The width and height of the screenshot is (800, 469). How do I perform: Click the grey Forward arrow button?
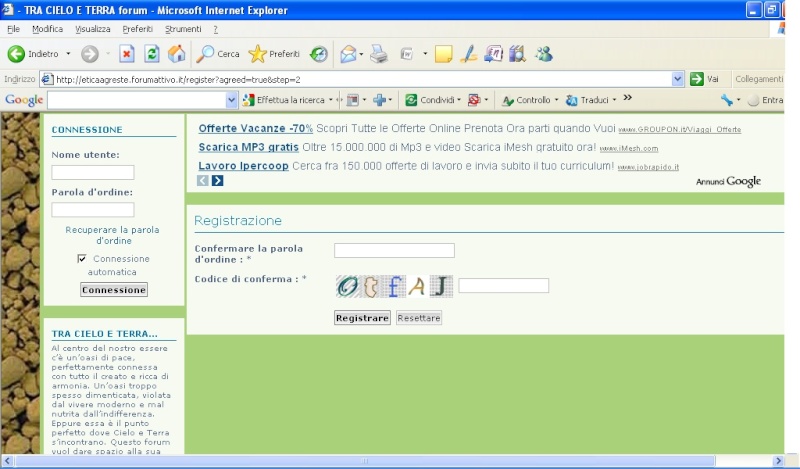click(x=90, y=54)
